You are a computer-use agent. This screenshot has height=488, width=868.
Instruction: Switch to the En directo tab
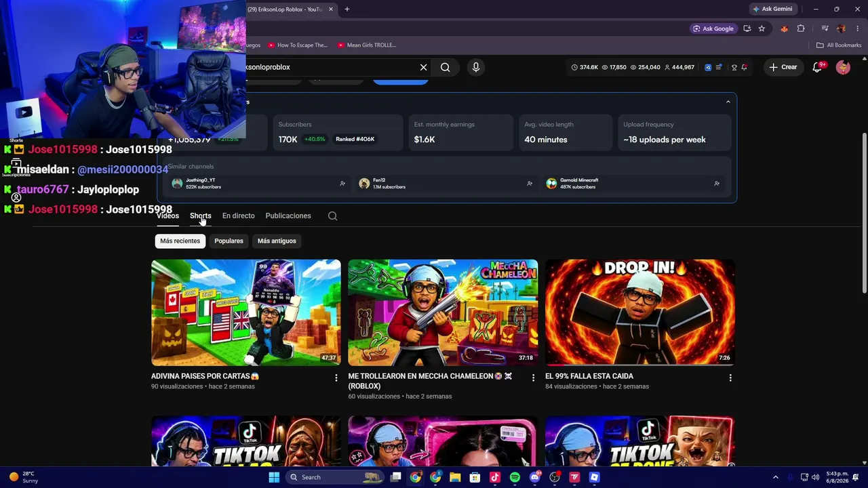click(x=239, y=216)
